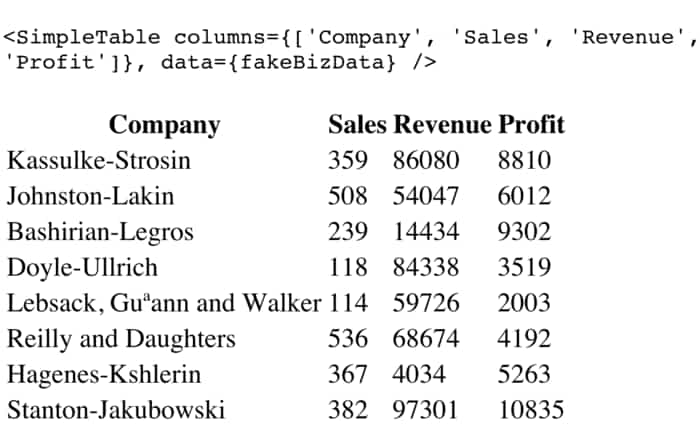Image resolution: width=700 pixels, height=428 pixels.
Task: Click sales value 359
Action: coord(348,160)
